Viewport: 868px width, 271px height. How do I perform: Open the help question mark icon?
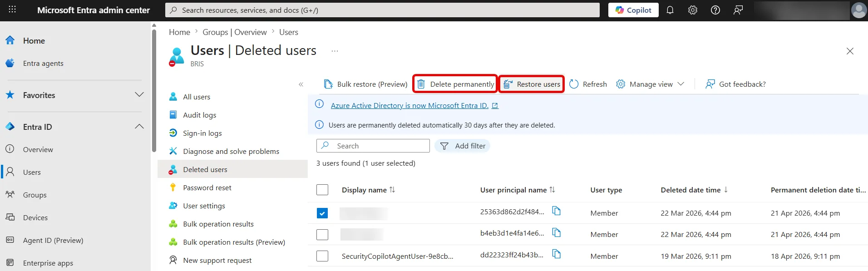pos(715,10)
